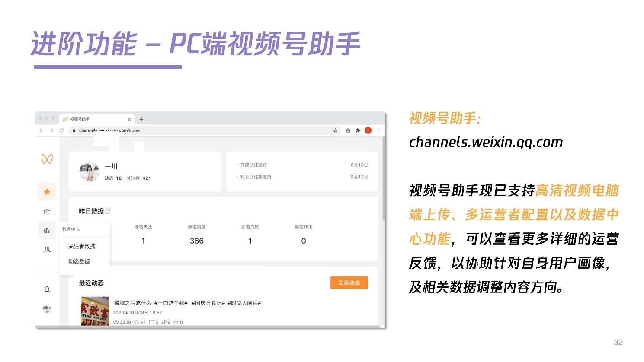Open the camera upload icon in the sidebar
The height and width of the screenshot is (362, 644).
pos(47,212)
